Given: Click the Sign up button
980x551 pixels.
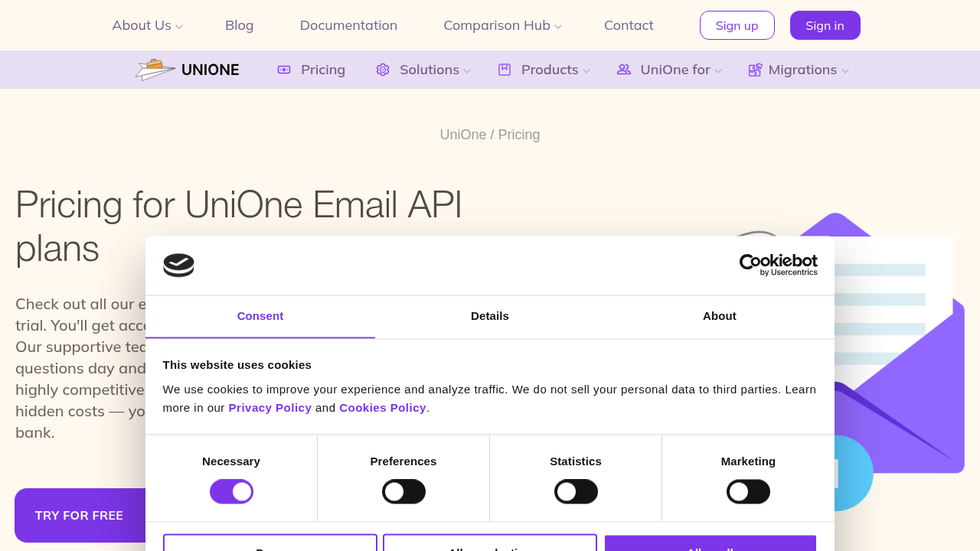Looking at the screenshot, I should (x=737, y=25).
